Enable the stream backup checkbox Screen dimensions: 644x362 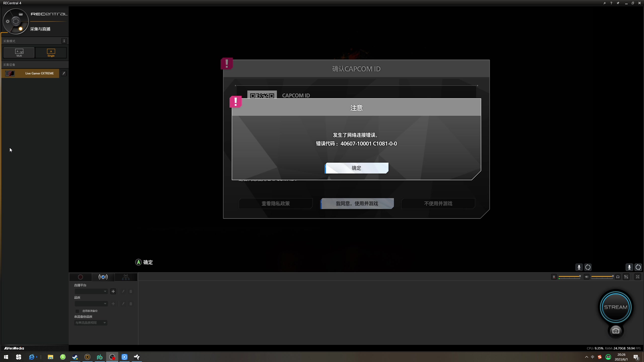77,311
